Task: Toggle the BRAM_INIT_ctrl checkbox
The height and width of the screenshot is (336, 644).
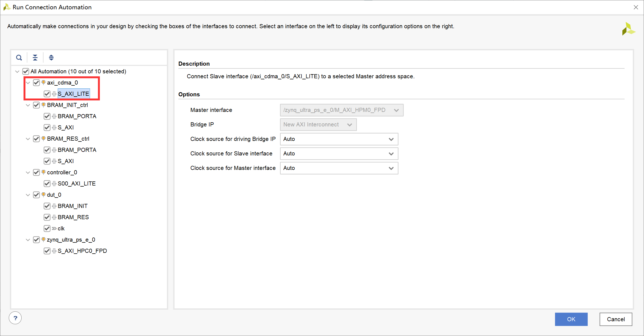Action: coord(36,105)
